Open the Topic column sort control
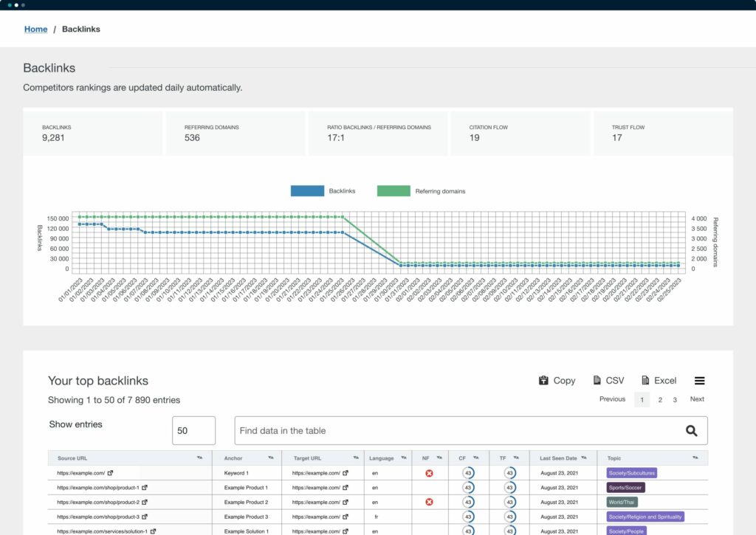Image resolution: width=756 pixels, height=535 pixels. pos(695,457)
